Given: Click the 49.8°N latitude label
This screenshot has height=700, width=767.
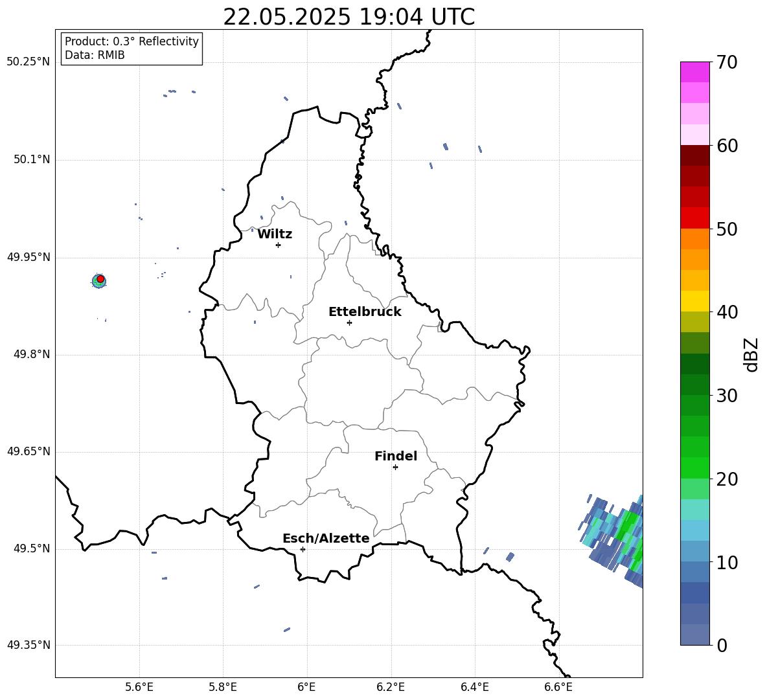Looking at the screenshot, I should point(31,354).
